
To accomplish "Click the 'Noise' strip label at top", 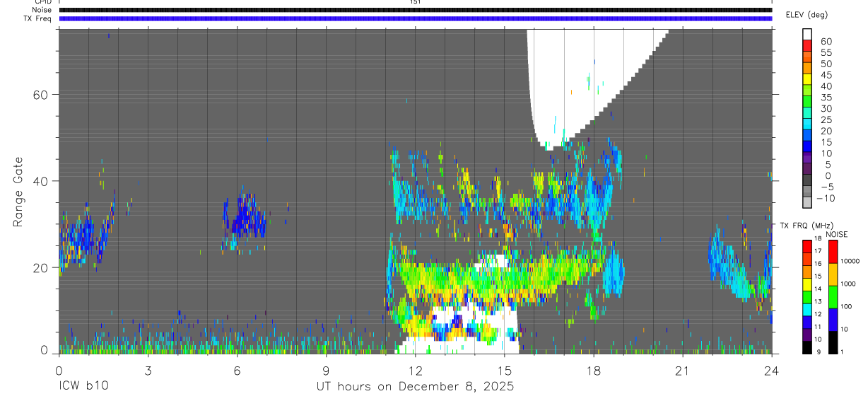I will pyautogui.click(x=42, y=10).
